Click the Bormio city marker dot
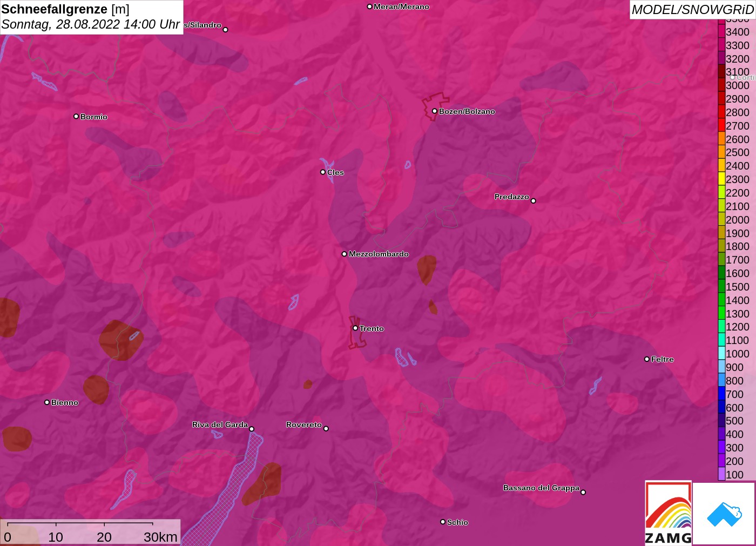 (76, 116)
